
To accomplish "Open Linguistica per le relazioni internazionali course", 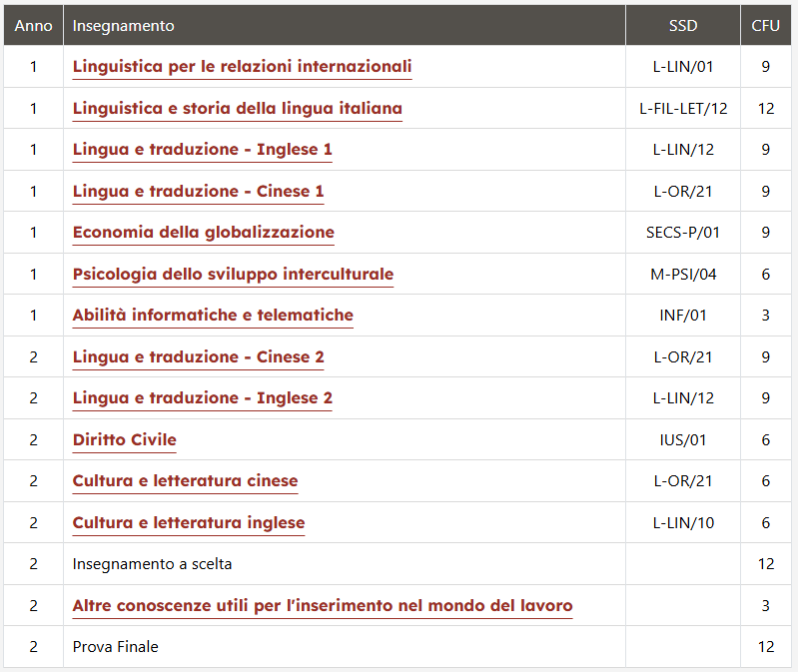I will [242, 67].
